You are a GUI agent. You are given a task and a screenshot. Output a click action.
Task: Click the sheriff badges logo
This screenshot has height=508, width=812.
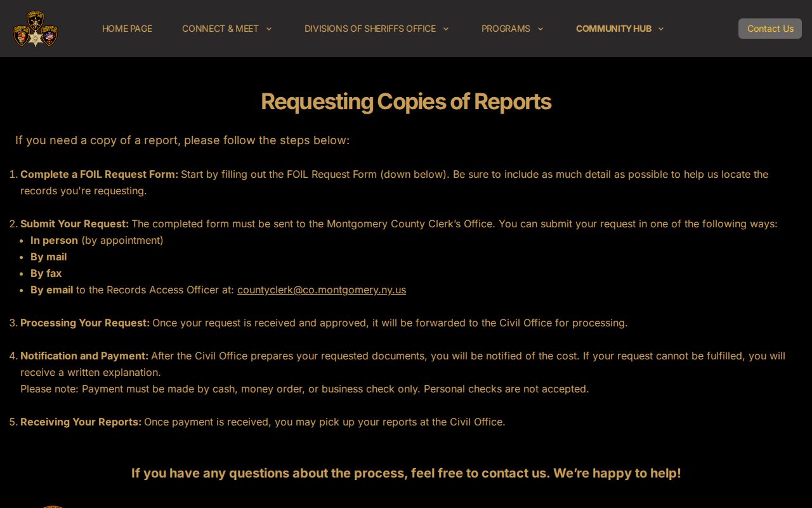pyautogui.click(x=36, y=29)
